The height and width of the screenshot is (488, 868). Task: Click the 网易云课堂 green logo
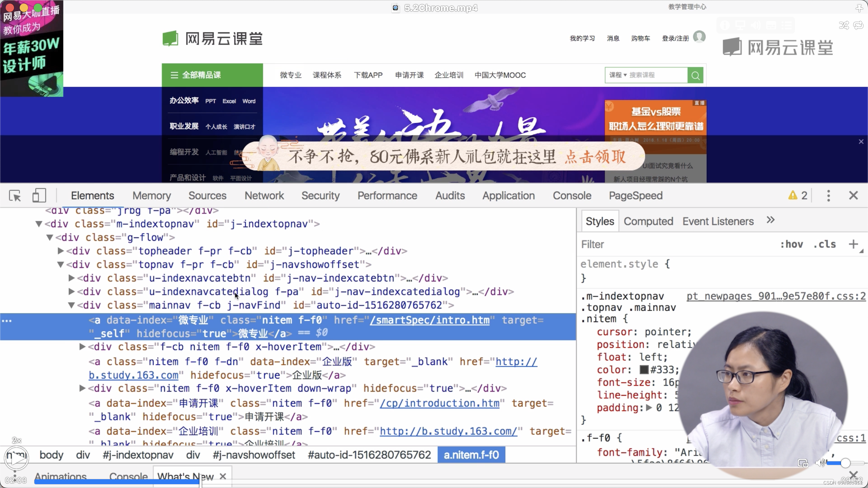pos(213,39)
